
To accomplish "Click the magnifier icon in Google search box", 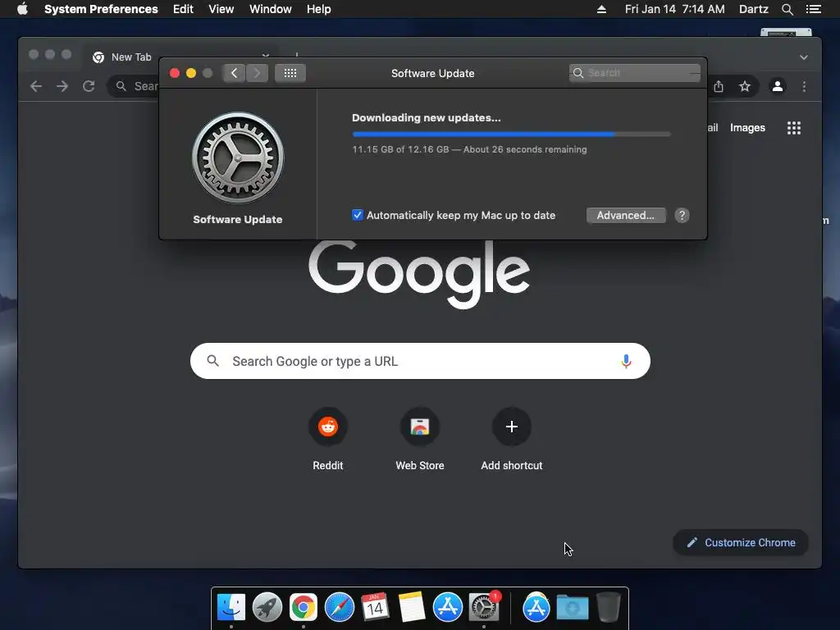I will [212, 361].
